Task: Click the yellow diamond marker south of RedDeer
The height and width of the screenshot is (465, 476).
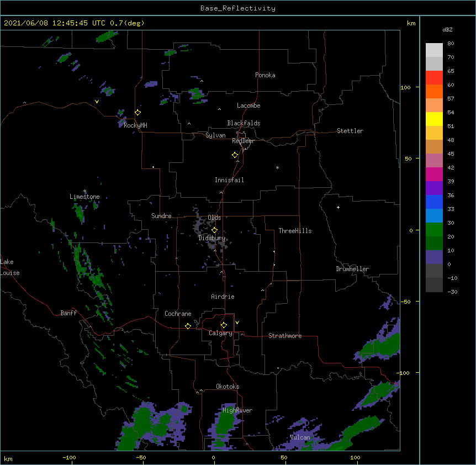Action: point(235,155)
